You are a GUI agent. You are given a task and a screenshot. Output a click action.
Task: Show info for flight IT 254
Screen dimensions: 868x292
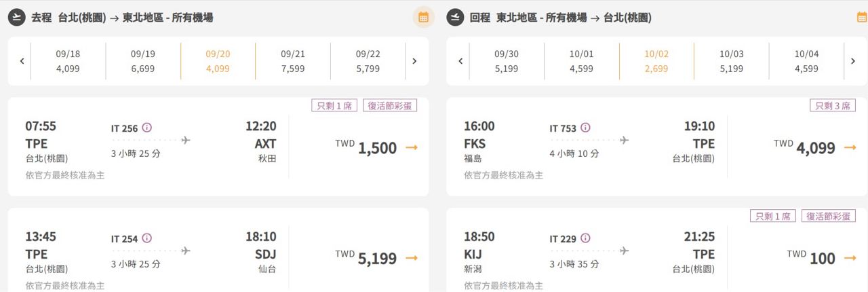point(147,238)
